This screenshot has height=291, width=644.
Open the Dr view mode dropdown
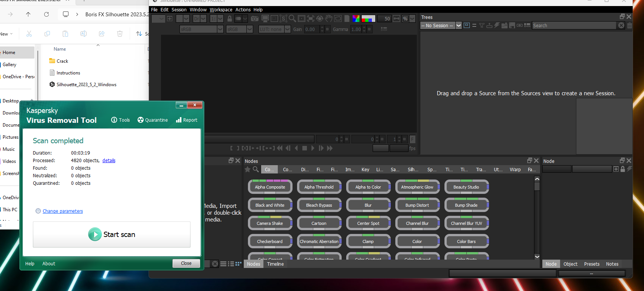pos(200,19)
